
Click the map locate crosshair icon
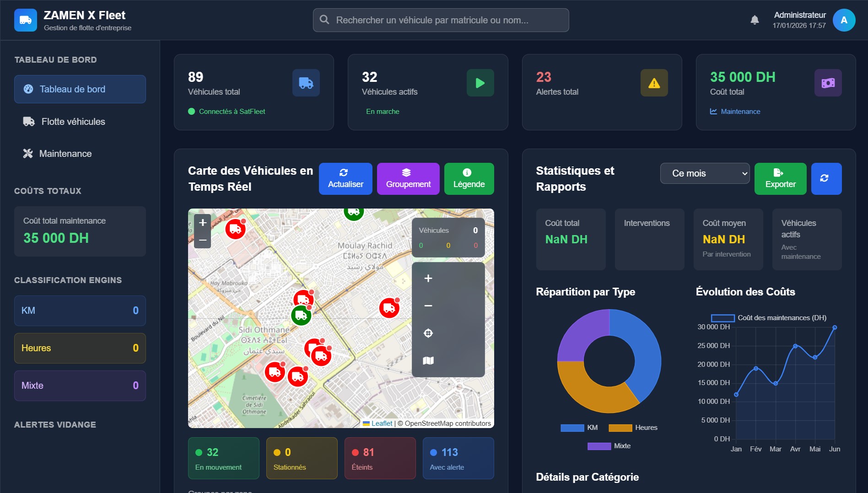click(x=428, y=333)
